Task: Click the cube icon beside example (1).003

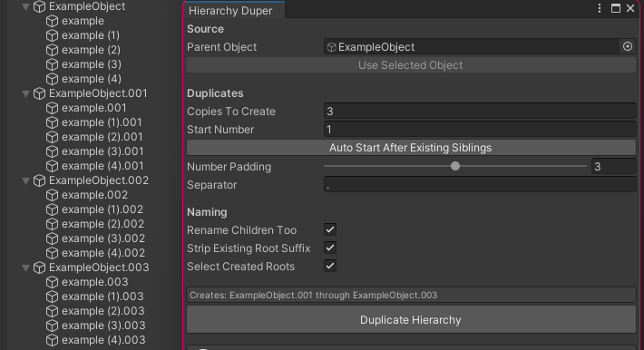Action: (x=53, y=297)
